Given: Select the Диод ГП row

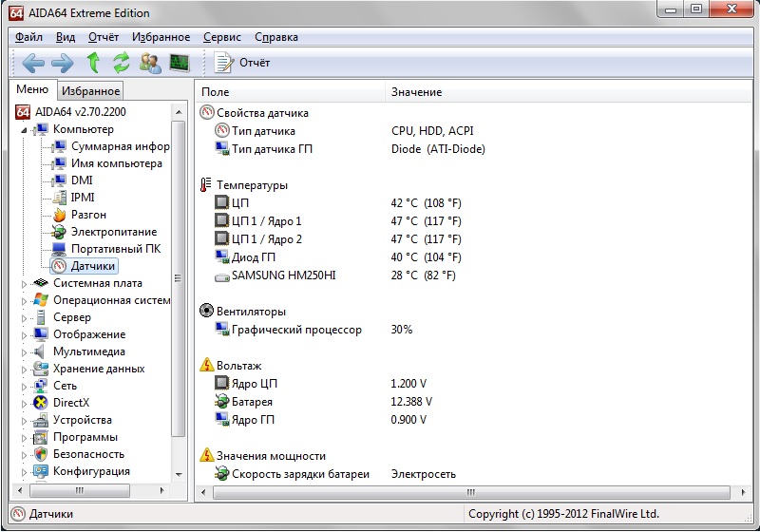Looking at the screenshot, I should tap(473, 257).
